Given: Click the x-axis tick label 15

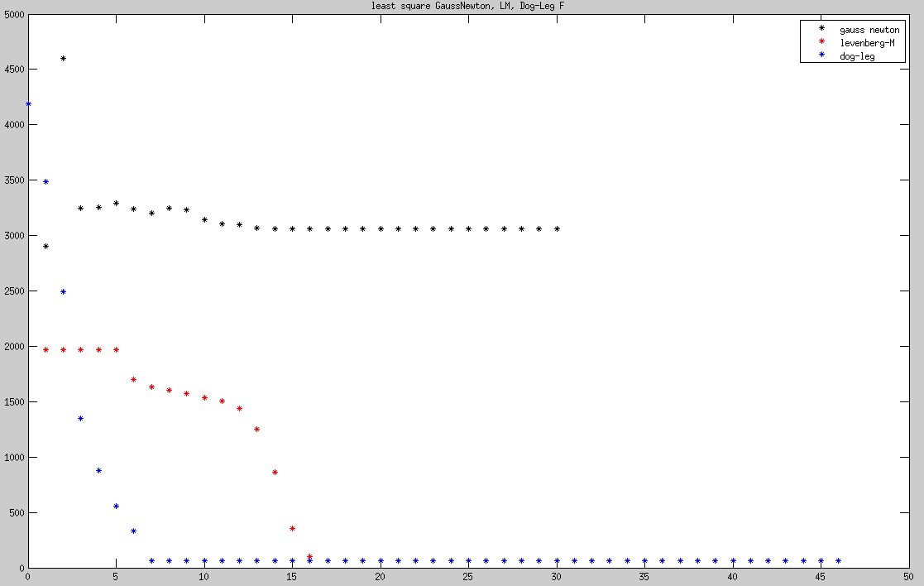Looking at the screenshot, I should click(x=292, y=577).
